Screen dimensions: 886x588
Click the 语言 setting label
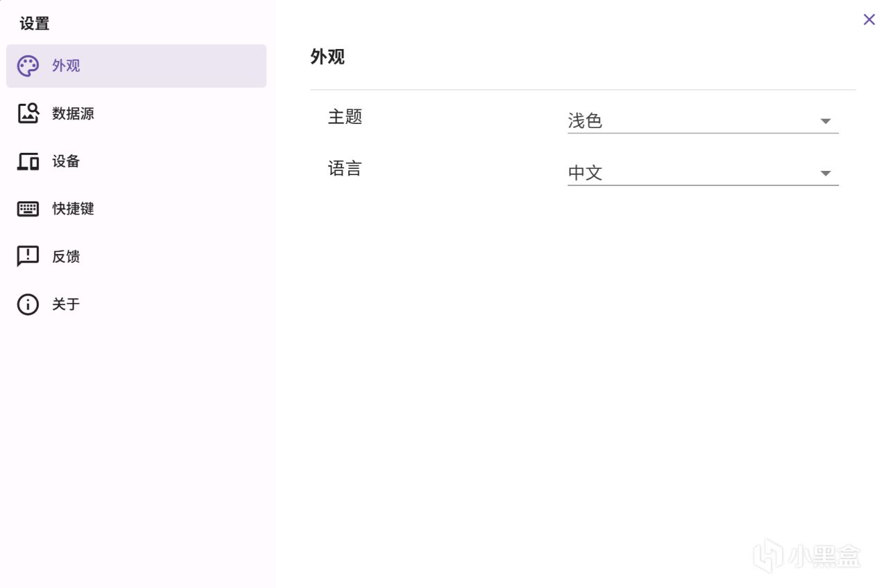[345, 169]
